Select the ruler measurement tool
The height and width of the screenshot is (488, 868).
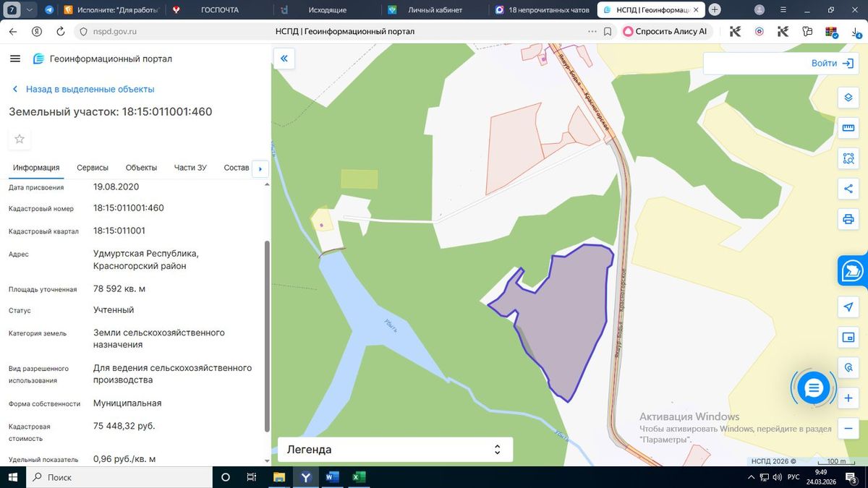click(x=848, y=129)
